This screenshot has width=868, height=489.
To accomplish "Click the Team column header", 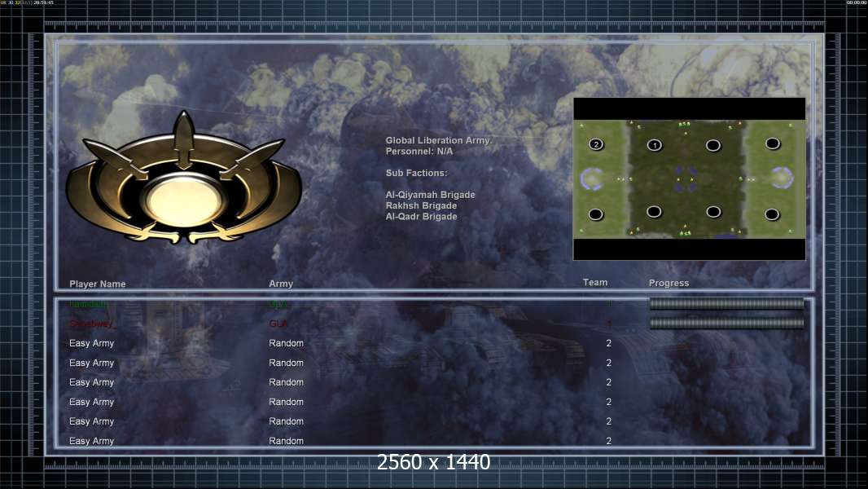I will 595,283.
